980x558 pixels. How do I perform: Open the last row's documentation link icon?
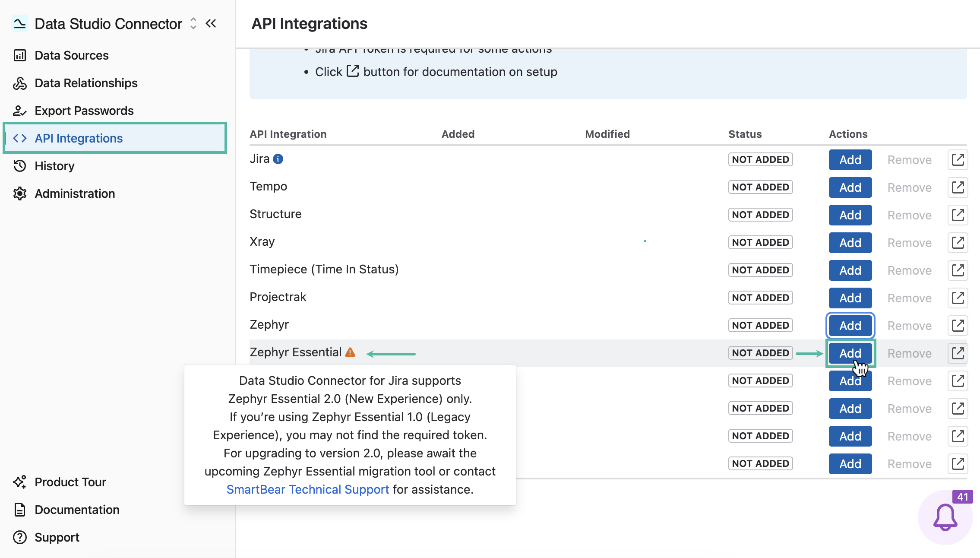[958, 464]
